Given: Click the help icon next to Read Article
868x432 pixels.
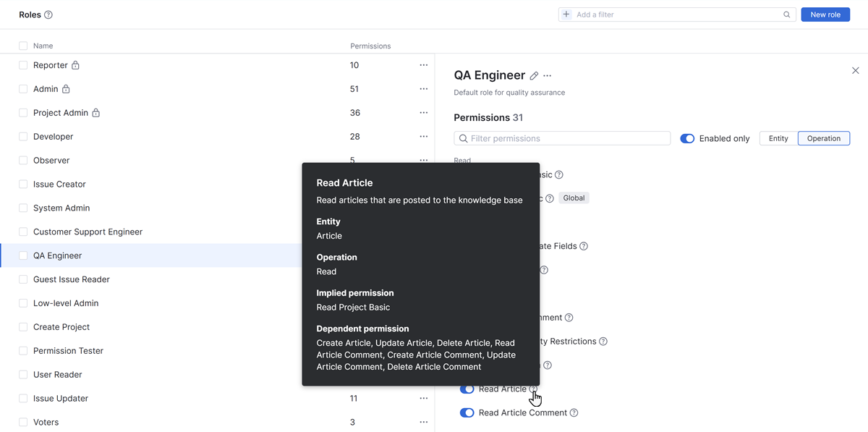Looking at the screenshot, I should click(532, 389).
